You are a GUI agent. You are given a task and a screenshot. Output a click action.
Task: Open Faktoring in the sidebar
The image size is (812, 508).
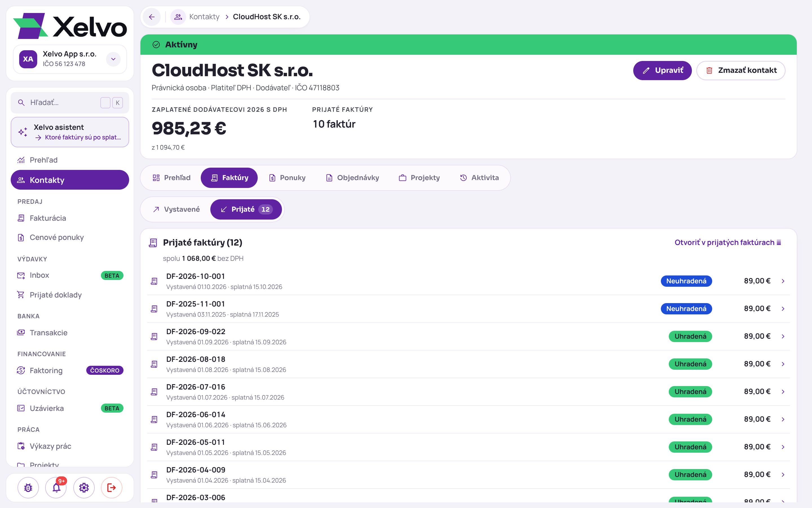(70, 371)
